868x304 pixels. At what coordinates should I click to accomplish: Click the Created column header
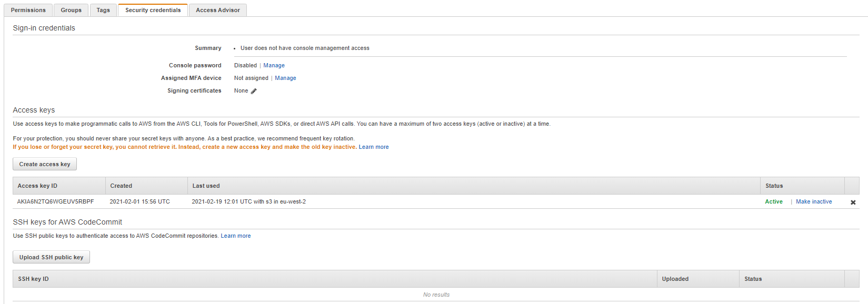point(121,186)
